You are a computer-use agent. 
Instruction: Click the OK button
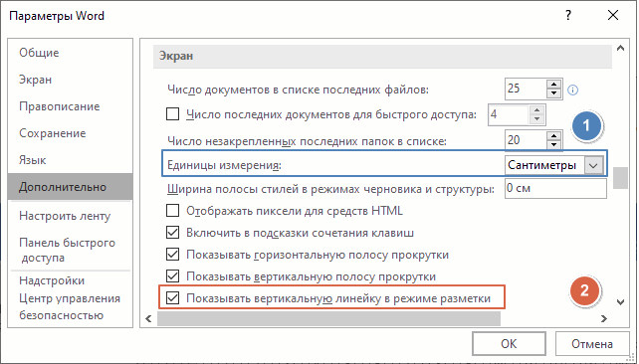pos(509,344)
